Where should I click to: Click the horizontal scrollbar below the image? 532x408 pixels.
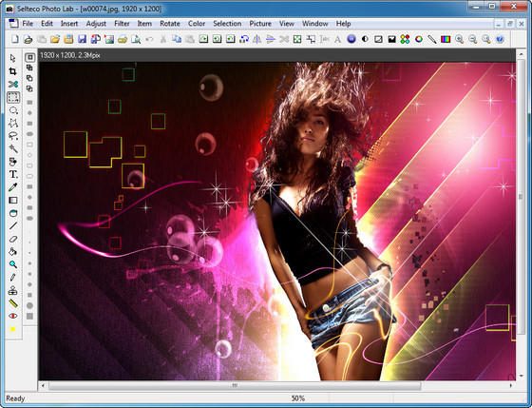pos(235,386)
